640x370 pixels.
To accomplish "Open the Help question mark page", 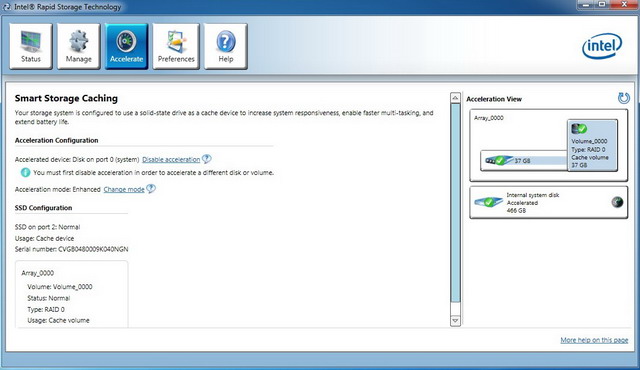I will tap(226, 46).
